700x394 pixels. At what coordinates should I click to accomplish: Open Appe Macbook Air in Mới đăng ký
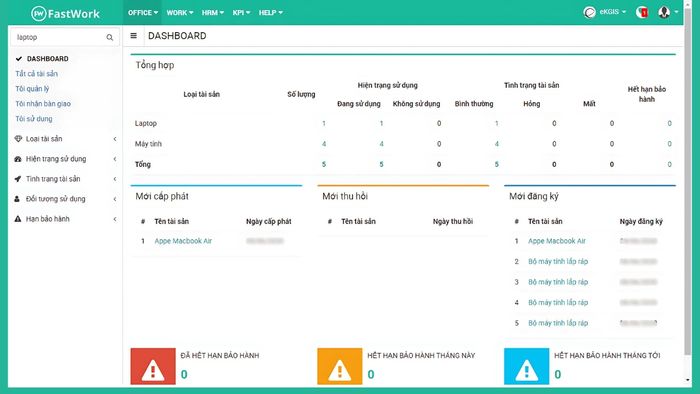pyautogui.click(x=557, y=241)
